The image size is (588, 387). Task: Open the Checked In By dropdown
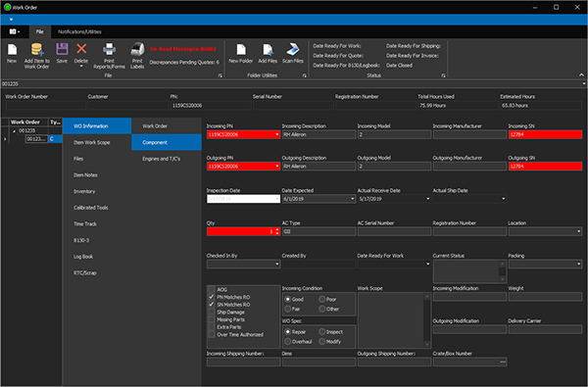pyautogui.click(x=277, y=265)
